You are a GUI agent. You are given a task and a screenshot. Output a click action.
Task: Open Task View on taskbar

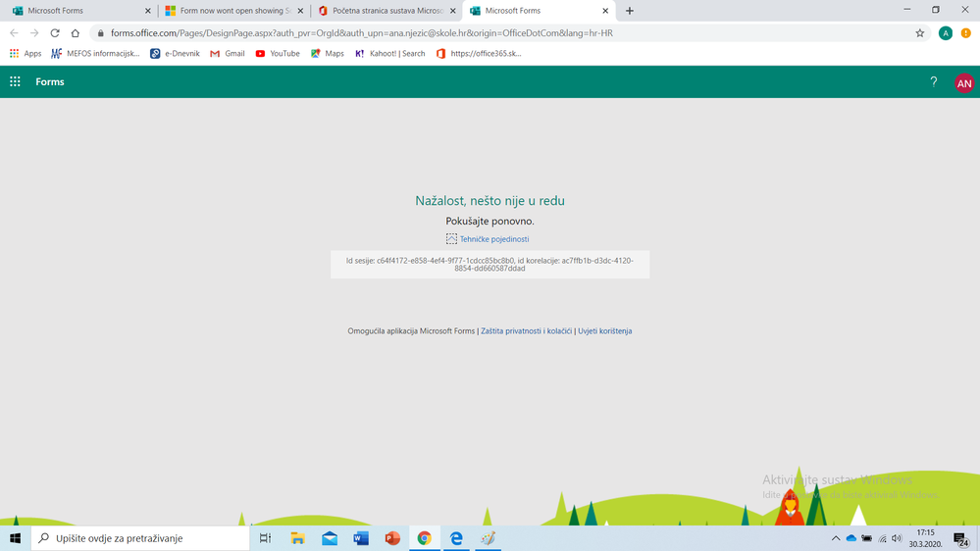coord(265,538)
